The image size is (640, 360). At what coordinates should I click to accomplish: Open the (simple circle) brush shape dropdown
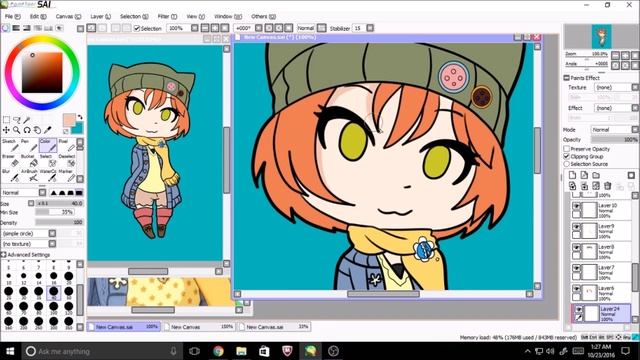(29, 233)
